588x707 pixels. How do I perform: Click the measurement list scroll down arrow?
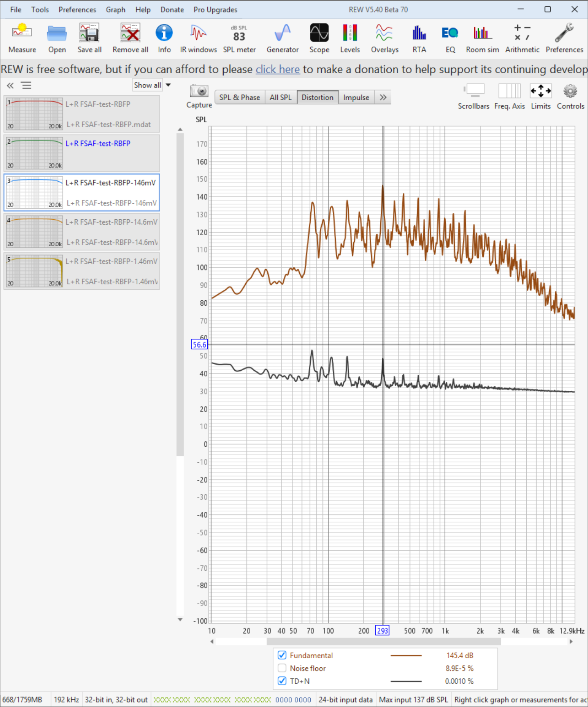coord(180,619)
